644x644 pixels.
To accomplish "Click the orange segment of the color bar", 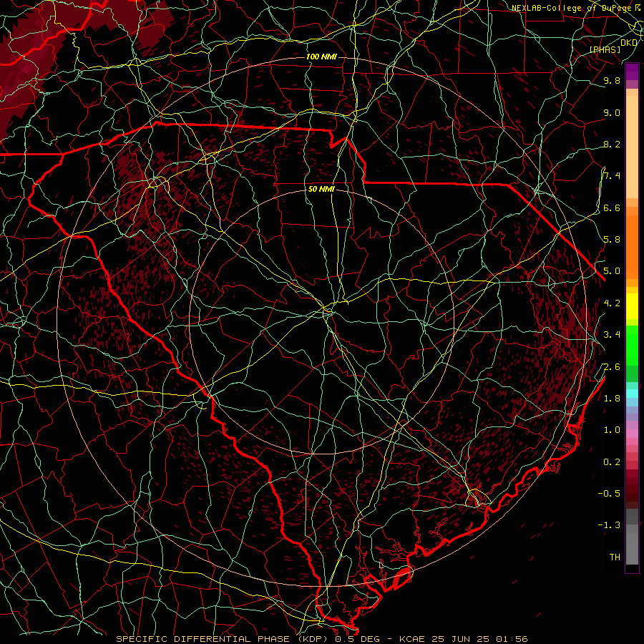I will coord(632,246).
